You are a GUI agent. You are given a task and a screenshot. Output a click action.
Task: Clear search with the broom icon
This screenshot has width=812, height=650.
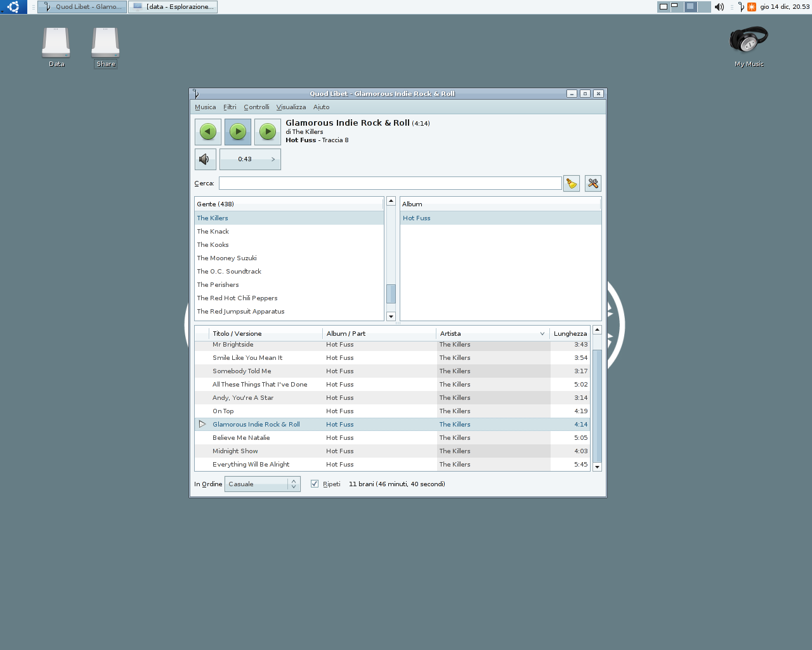(x=572, y=183)
